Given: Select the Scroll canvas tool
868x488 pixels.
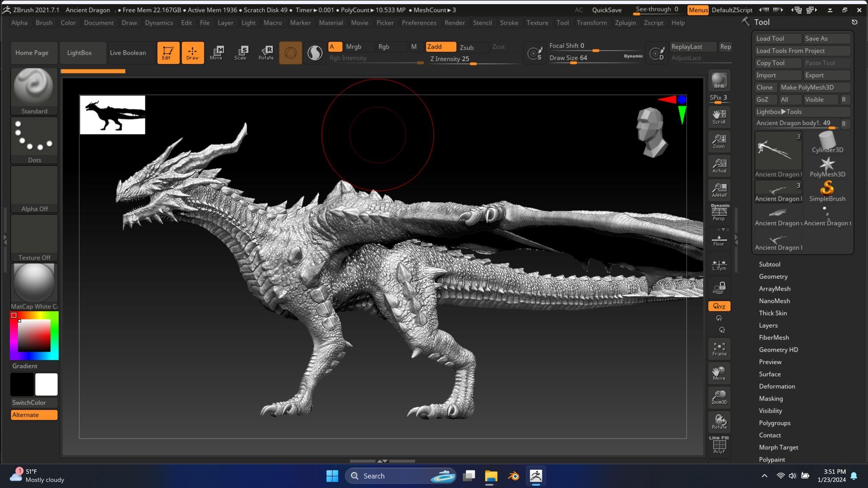Looking at the screenshot, I should [x=719, y=117].
